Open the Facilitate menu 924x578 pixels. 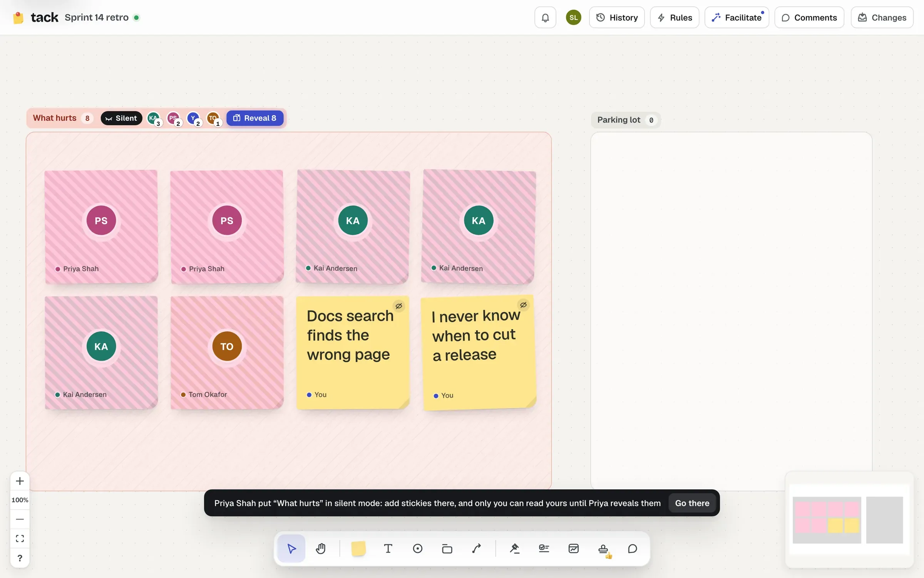coord(737,17)
